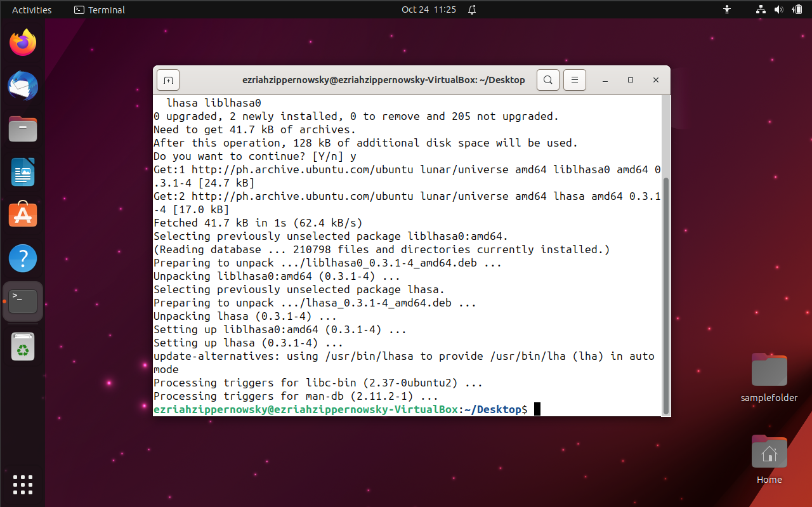Open the calendar by clicking the clock
Viewport: 812px width, 507px height.
coord(429,10)
